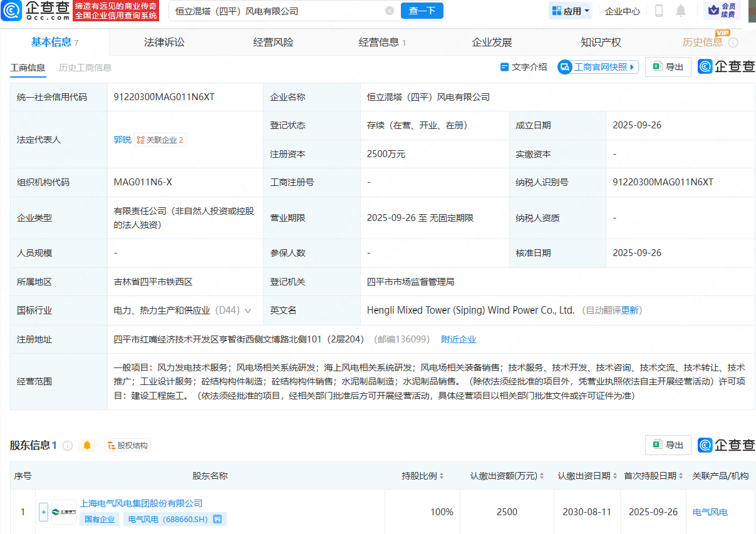
Task: Open the 历史工商信息 tab
Action: pos(85,68)
